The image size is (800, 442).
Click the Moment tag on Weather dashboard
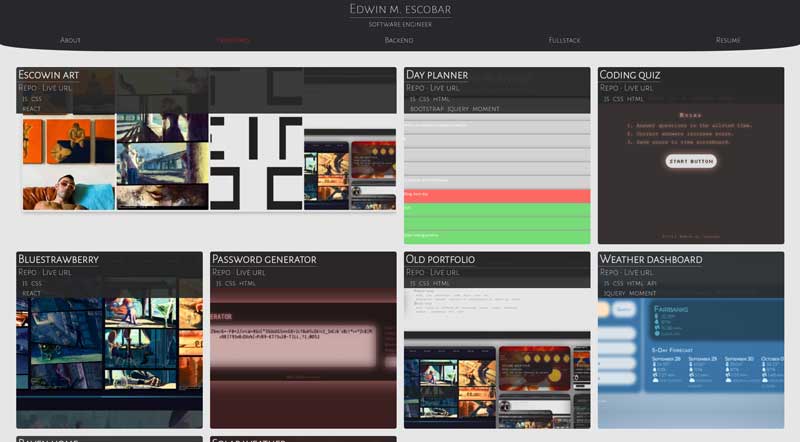point(642,293)
